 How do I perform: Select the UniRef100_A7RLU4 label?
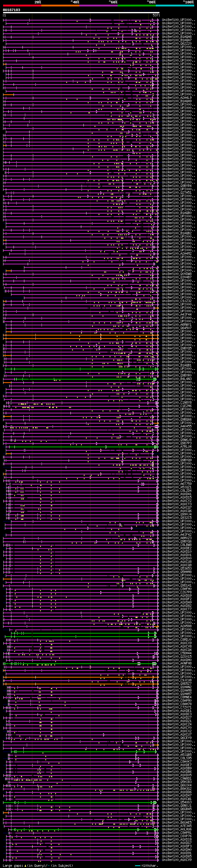(x=177, y=447)
